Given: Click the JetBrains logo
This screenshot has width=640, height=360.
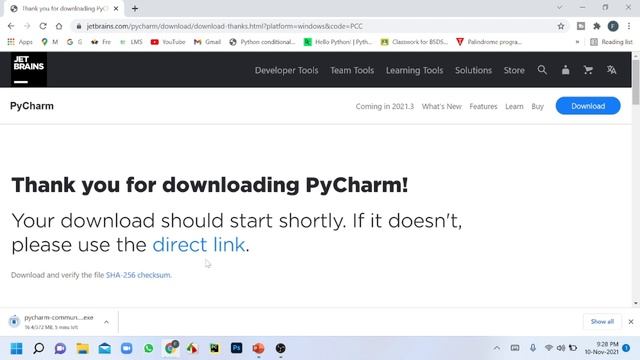Looking at the screenshot, I should click(29, 69).
